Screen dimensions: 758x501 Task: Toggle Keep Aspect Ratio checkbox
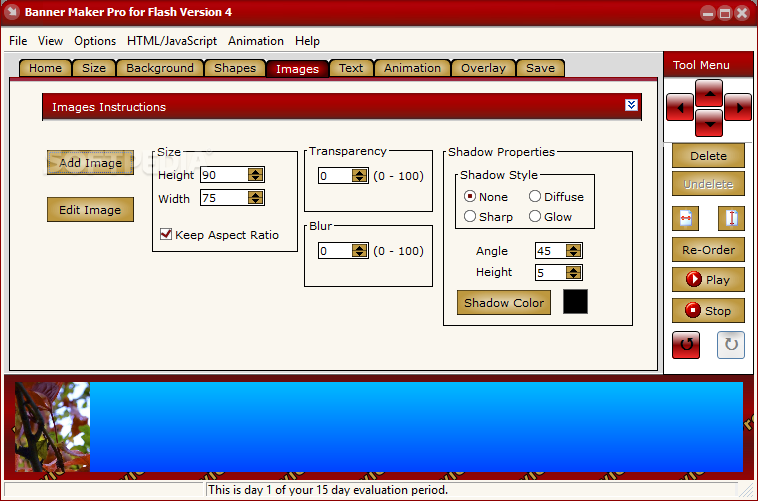coord(166,235)
